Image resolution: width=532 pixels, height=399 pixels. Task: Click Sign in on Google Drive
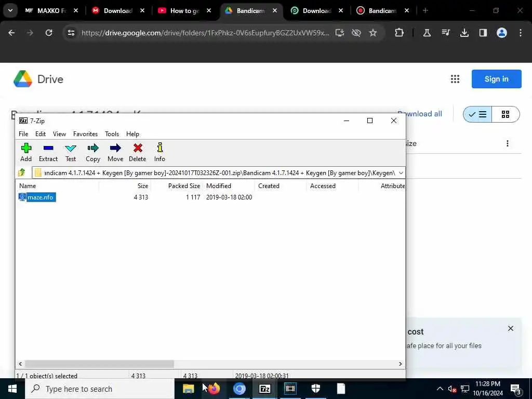tap(496, 79)
